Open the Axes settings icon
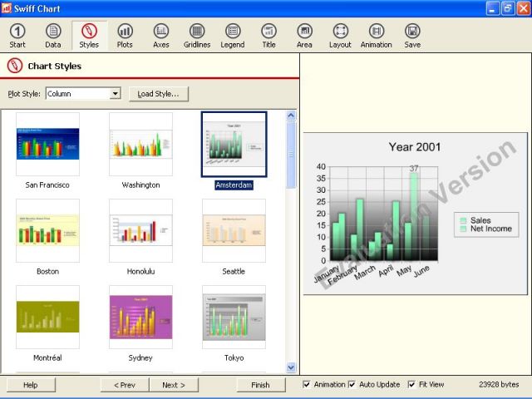Image resolution: width=532 pixels, height=399 pixels. point(161,35)
